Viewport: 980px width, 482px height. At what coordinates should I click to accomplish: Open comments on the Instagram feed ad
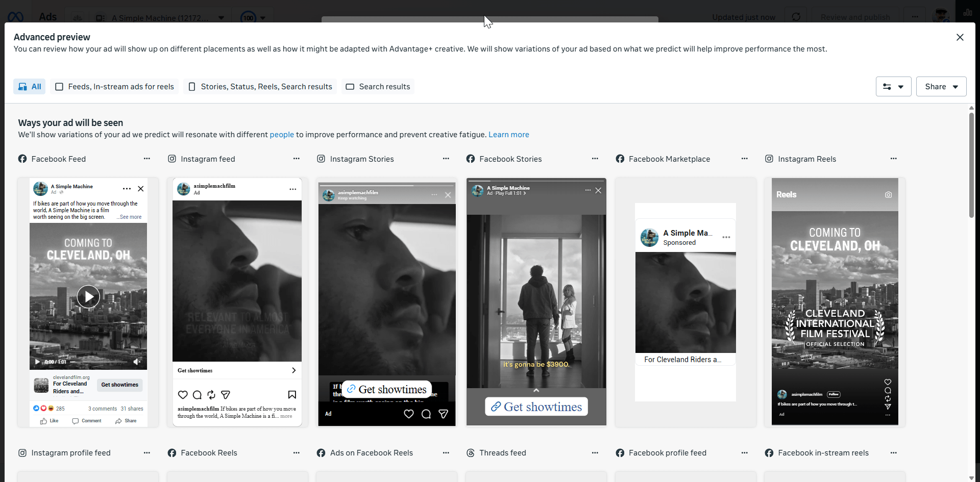[x=197, y=395]
